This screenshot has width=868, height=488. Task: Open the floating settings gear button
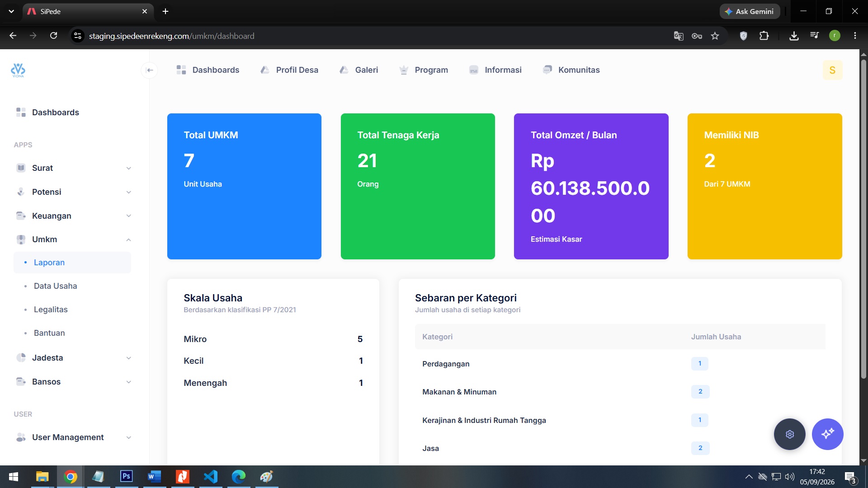789,434
